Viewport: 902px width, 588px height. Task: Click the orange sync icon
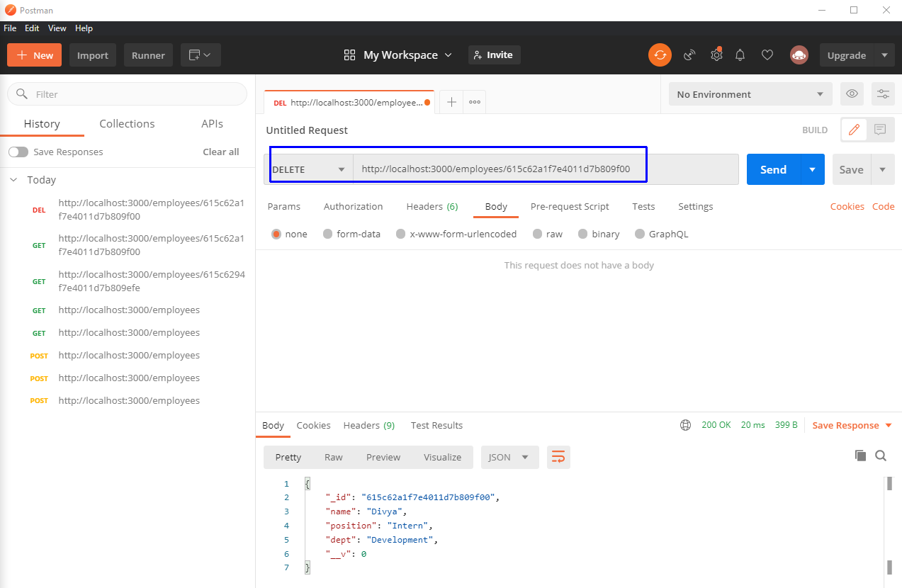click(660, 55)
